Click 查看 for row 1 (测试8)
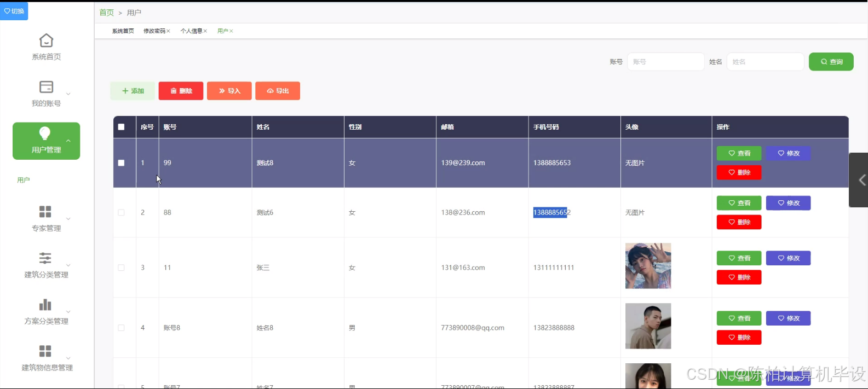 739,154
